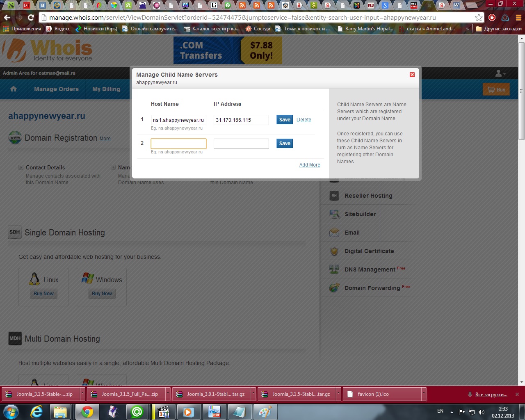Click the volume speaker tray icon
This screenshot has width=525, height=420.
tap(482, 412)
